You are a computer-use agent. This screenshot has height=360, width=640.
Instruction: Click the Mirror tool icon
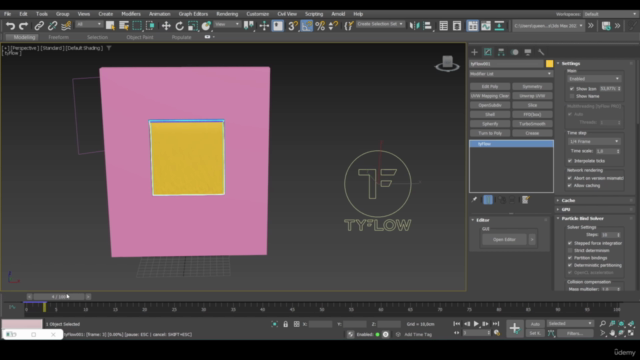[x=414, y=26]
